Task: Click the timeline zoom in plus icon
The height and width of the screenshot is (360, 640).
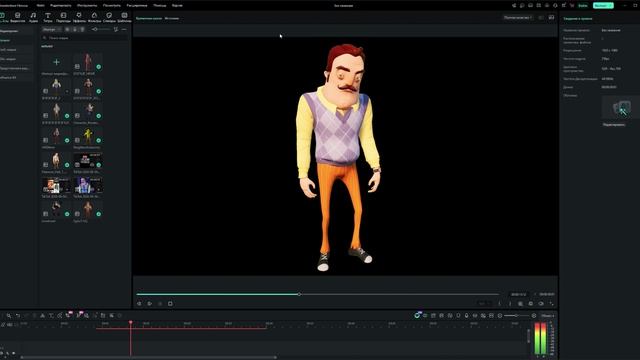Action: click(533, 316)
